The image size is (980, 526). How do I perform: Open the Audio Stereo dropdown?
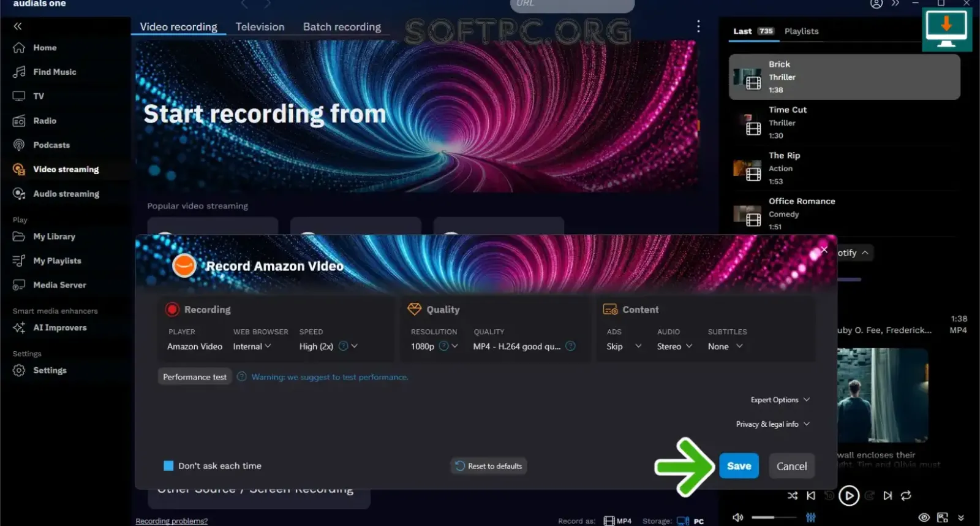(x=675, y=346)
